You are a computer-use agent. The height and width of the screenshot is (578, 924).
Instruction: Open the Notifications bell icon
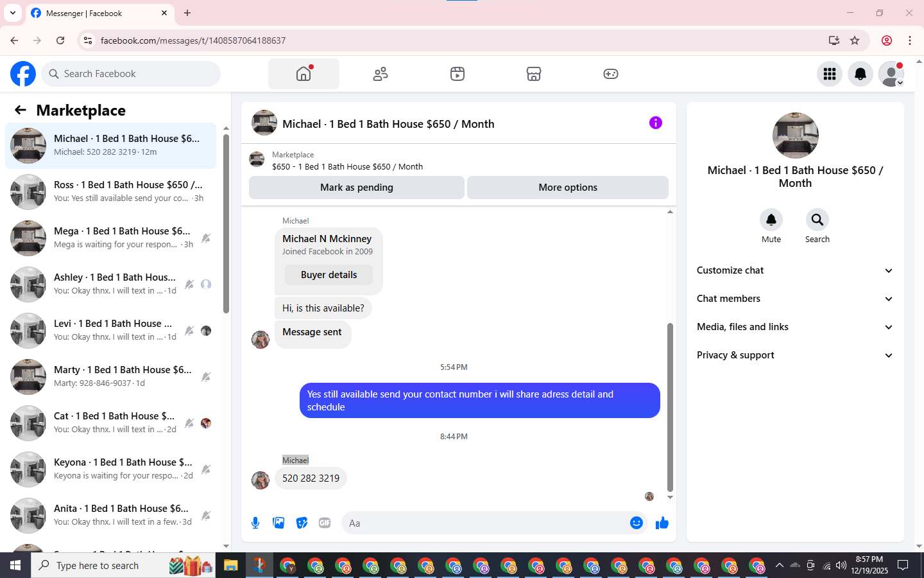(x=860, y=74)
